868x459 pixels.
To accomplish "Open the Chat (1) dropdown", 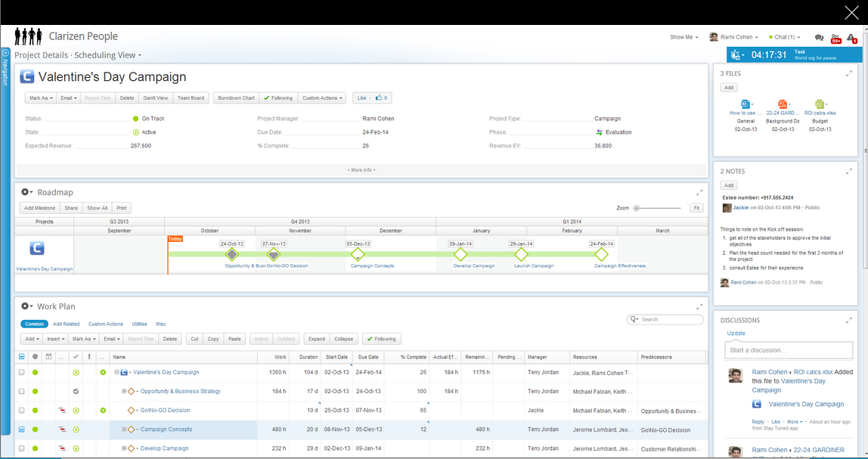I will pyautogui.click(x=784, y=37).
